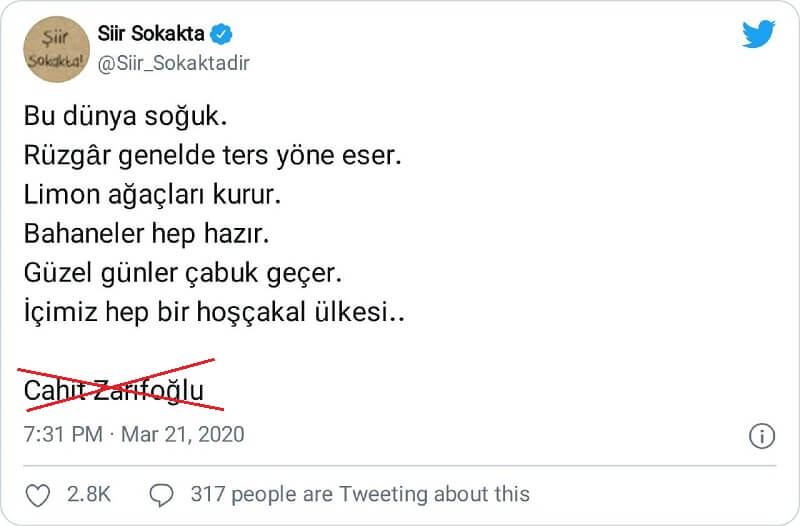Click the crossed-out name Cahit Zarifoğlu
This screenshot has width=800, height=526.
coord(113,389)
